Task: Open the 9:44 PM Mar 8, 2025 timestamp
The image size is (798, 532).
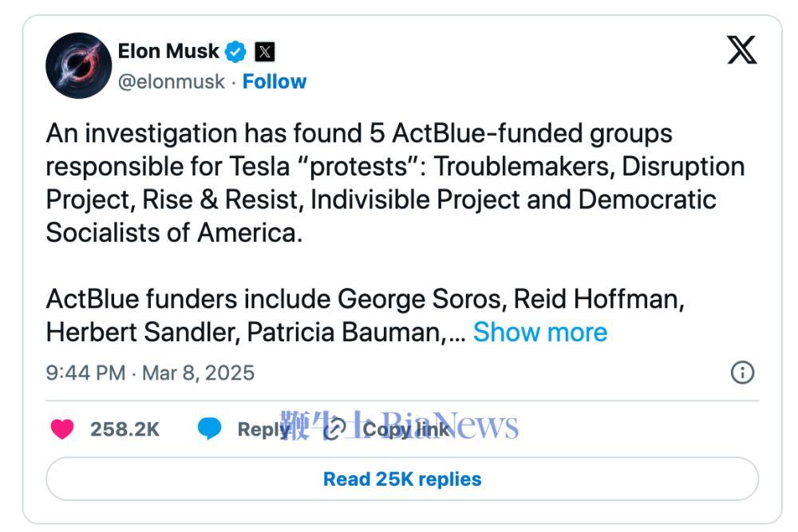Action: (150, 372)
